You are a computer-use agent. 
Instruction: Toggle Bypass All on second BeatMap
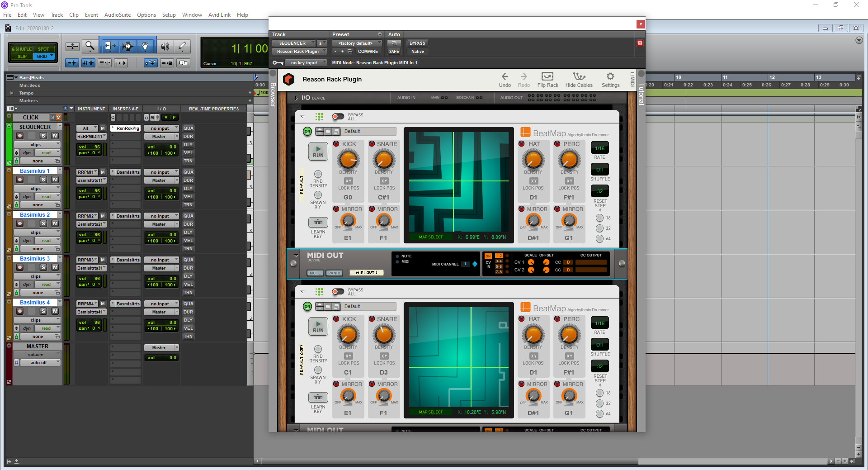pyautogui.click(x=338, y=292)
